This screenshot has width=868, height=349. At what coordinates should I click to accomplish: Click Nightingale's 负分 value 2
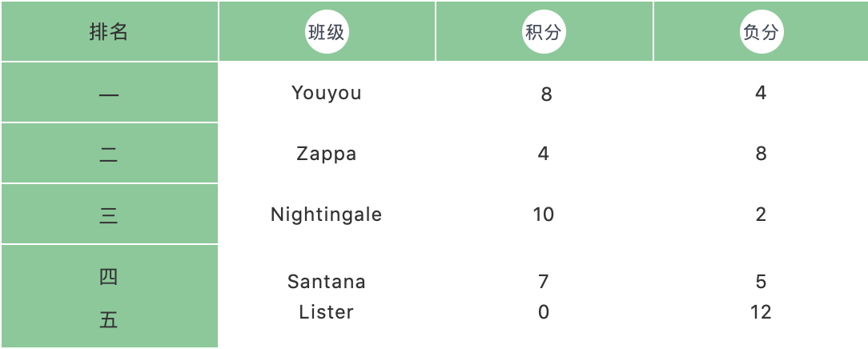coord(761,215)
